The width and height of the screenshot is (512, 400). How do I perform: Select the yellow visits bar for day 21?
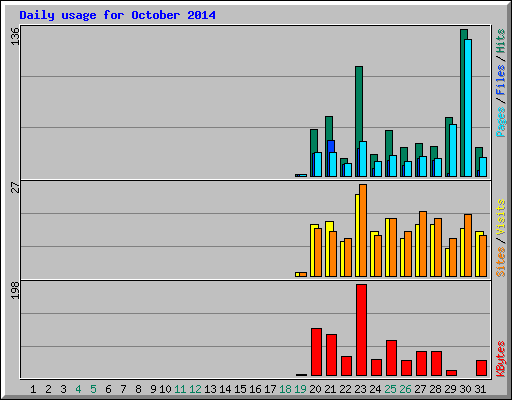tap(328, 249)
